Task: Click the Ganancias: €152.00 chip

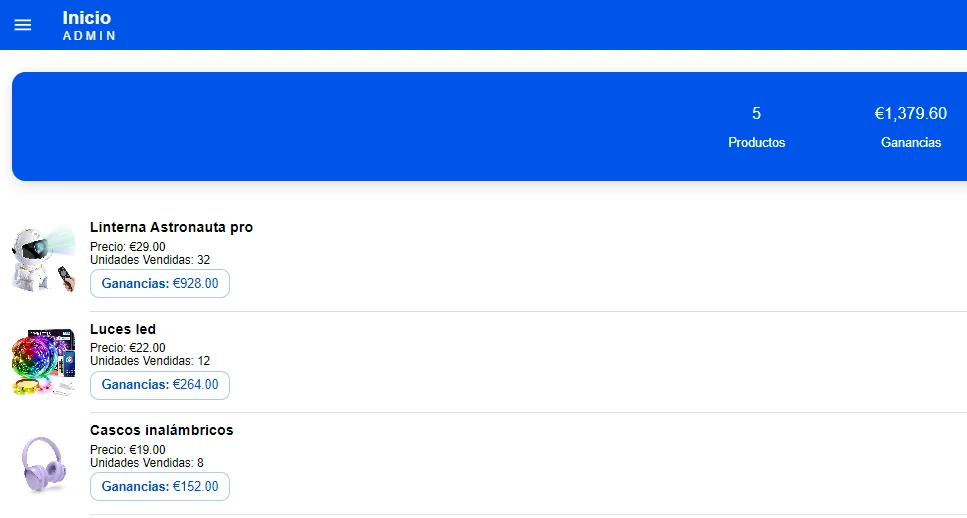Action: (160, 487)
